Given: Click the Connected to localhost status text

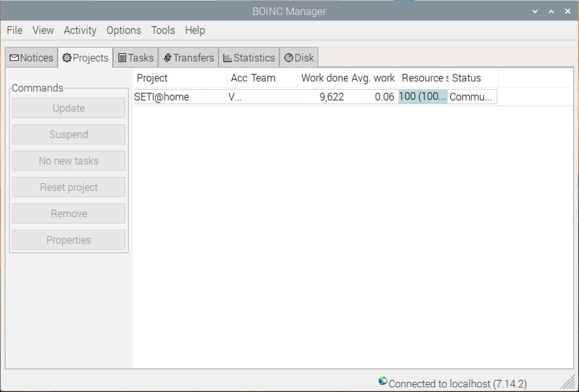Looking at the screenshot, I should click(x=458, y=384).
